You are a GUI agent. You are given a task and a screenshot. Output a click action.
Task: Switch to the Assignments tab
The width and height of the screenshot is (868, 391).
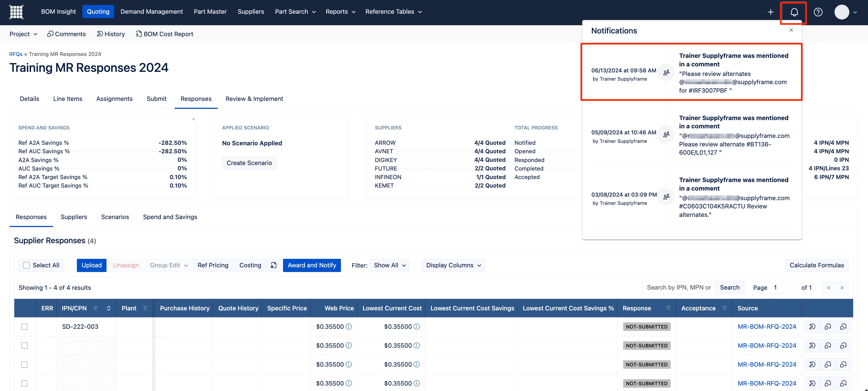[x=114, y=99]
